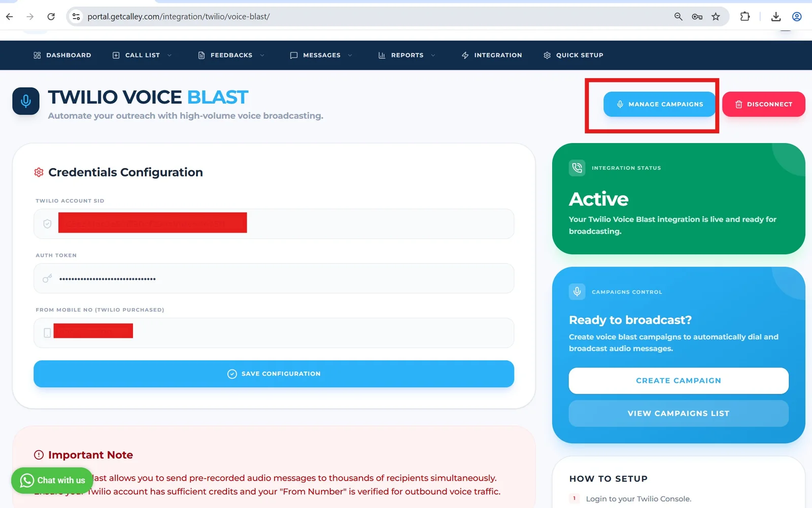Go back using the browser back arrow
This screenshot has width=812, height=508.
[10, 17]
